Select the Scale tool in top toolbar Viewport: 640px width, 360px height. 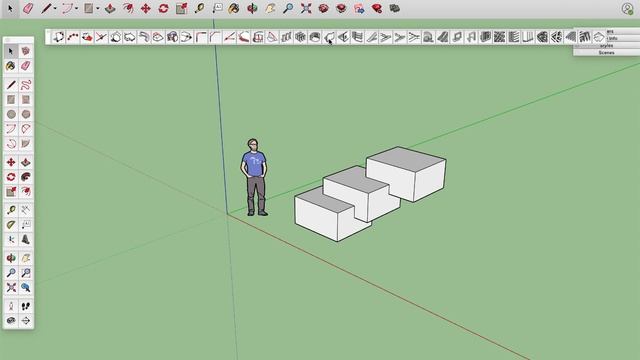[x=182, y=8]
